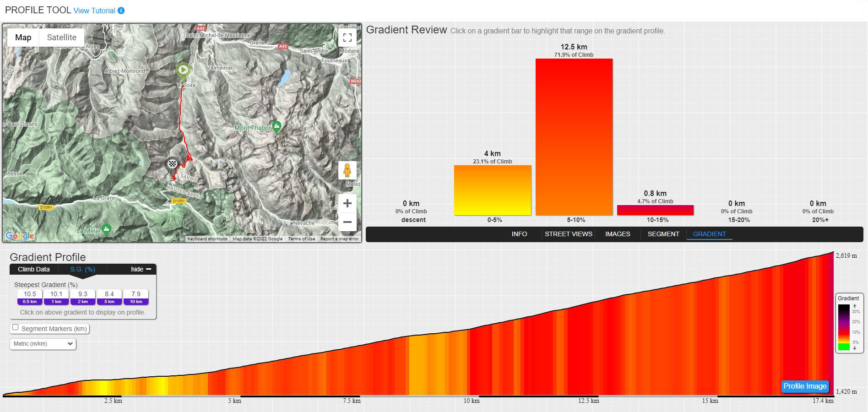Open the Metric (m/km) units dropdown

coord(43,344)
